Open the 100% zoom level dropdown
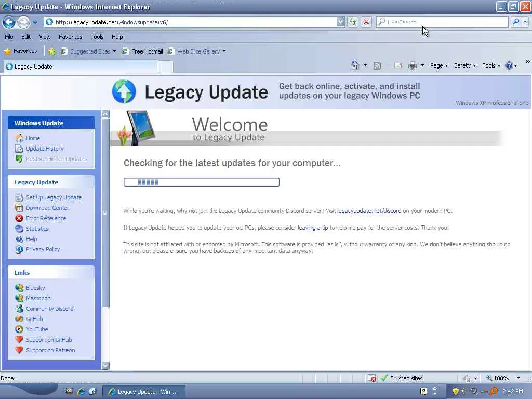The image size is (532, 399). (518, 378)
